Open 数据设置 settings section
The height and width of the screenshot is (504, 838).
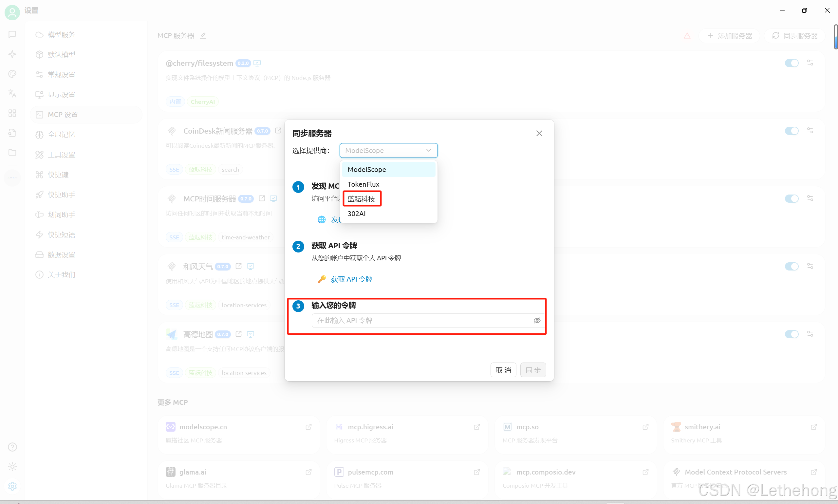pyautogui.click(x=86, y=255)
